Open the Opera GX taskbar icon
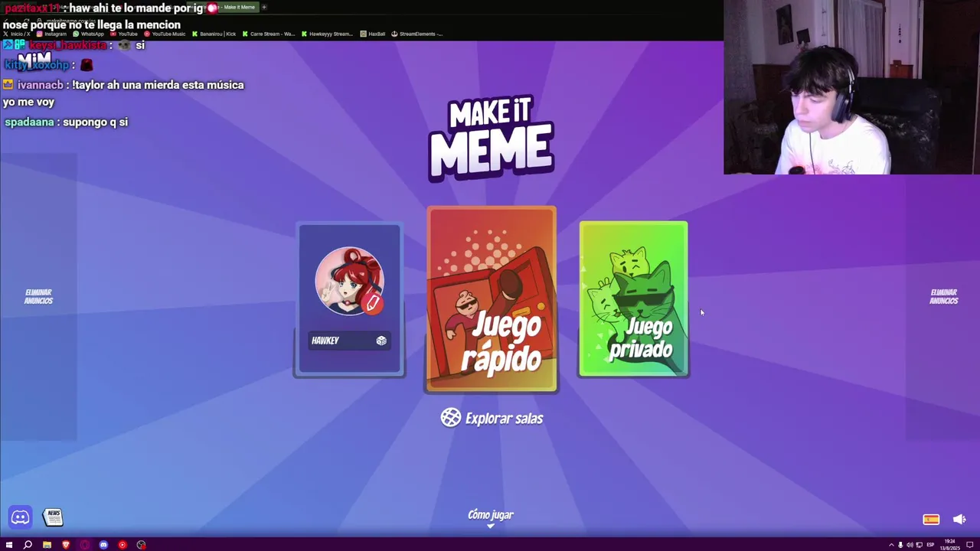The image size is (980, 551). point(84,545)
